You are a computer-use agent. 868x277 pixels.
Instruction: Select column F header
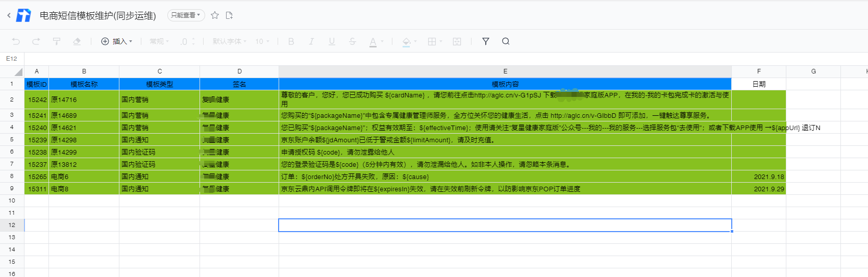point(759,71)
